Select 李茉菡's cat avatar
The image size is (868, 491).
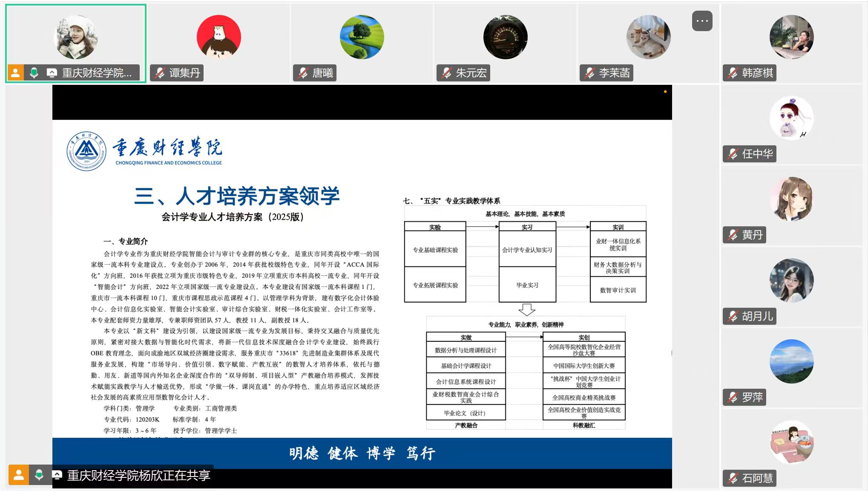649,37
